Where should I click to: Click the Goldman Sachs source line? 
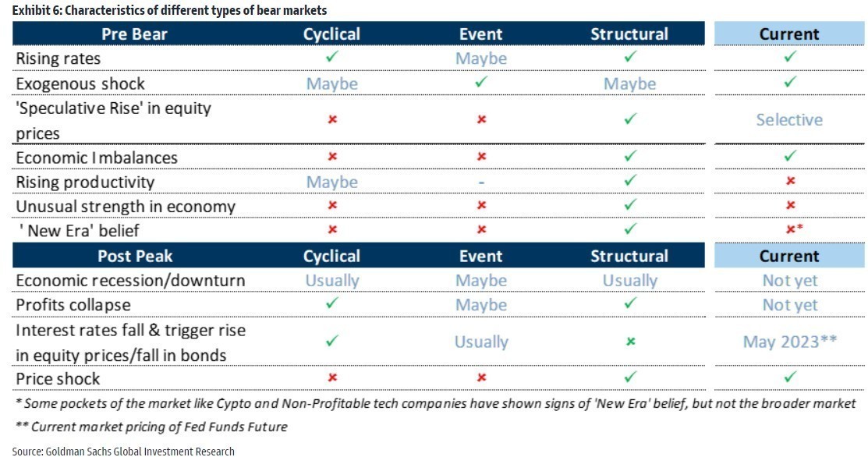tap(123, 451)
